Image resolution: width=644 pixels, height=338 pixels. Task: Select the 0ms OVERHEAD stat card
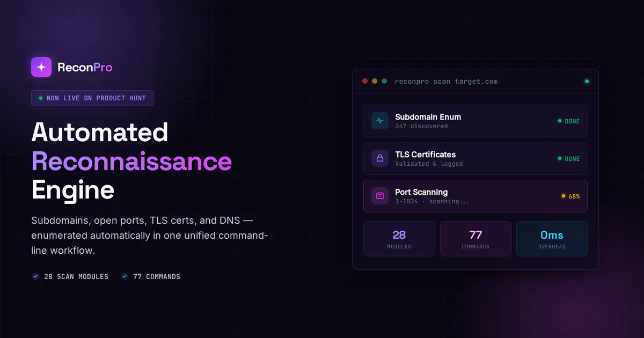(x=552, y=239)
